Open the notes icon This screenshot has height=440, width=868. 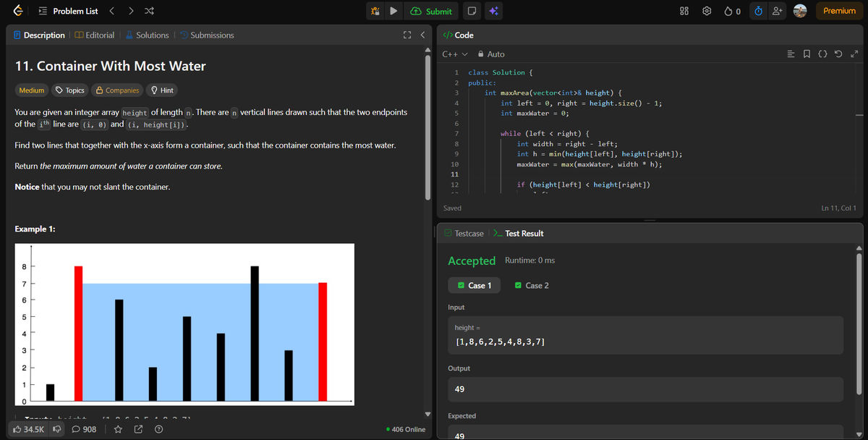(x=472, y=11)
